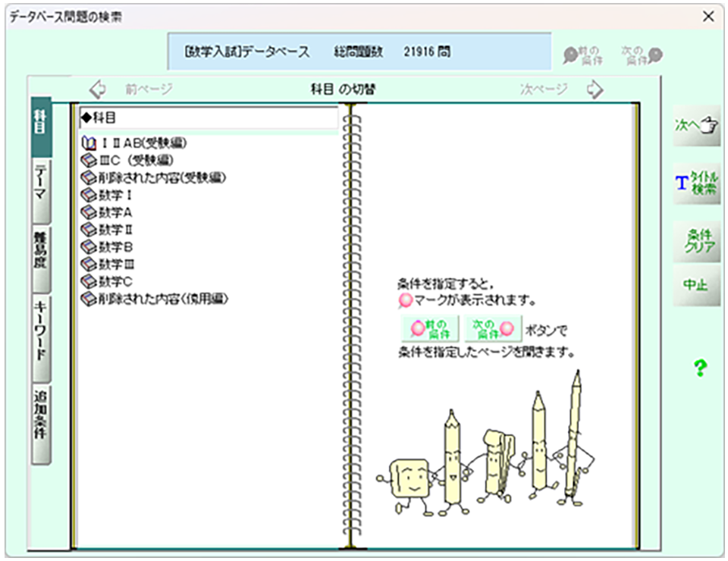The height and width of the screenshot is (561, 728).
Task: Switch to the キーワード side tab
Action: [41, 339]
